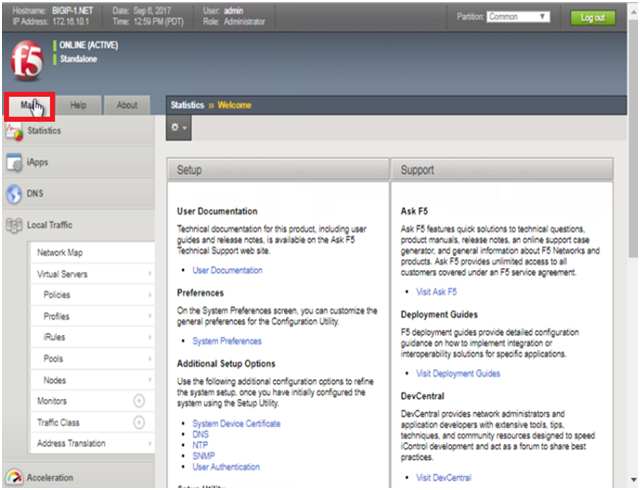Click the DNS globe icon

click(x=14, y=195)
